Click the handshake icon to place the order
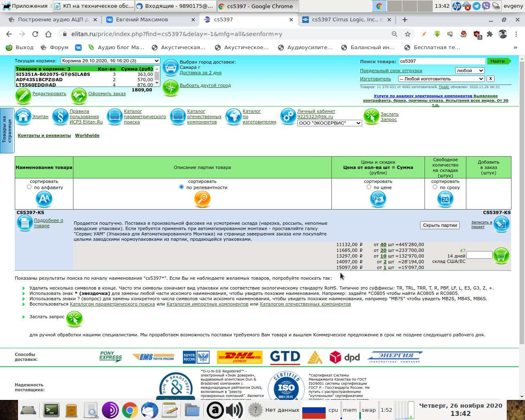 [x=79, y=96]
